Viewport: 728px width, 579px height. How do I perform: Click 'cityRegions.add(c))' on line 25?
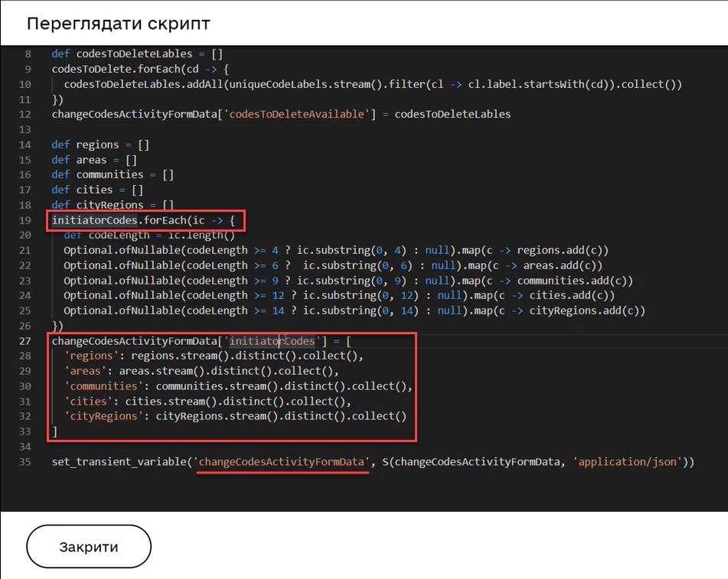tap(587, 311)
